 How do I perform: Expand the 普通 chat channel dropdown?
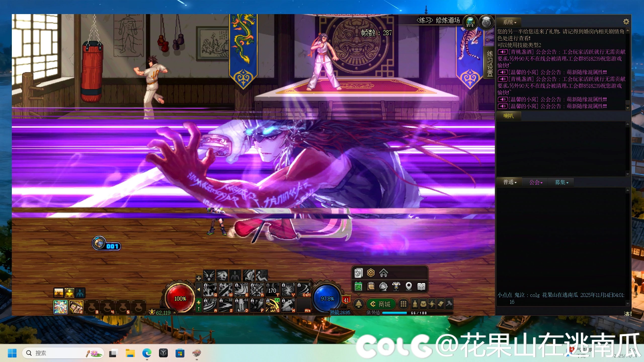[510, 182]
